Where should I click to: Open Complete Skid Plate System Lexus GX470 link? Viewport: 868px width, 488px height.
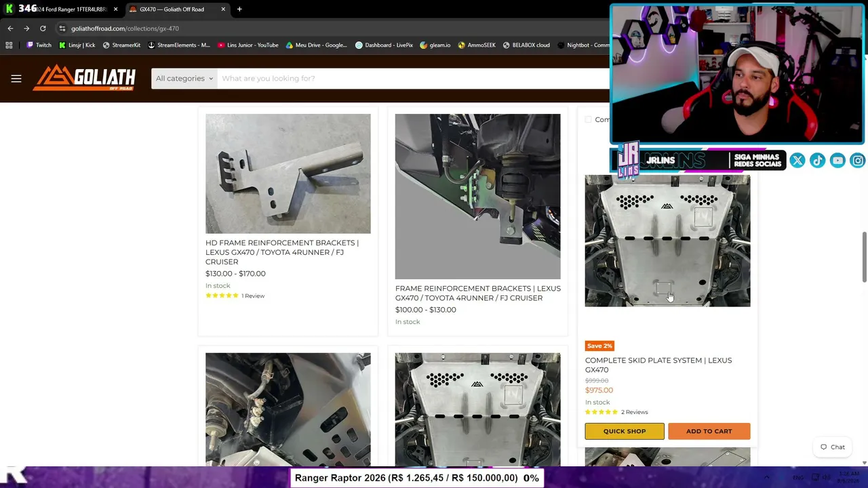(658, 365)
